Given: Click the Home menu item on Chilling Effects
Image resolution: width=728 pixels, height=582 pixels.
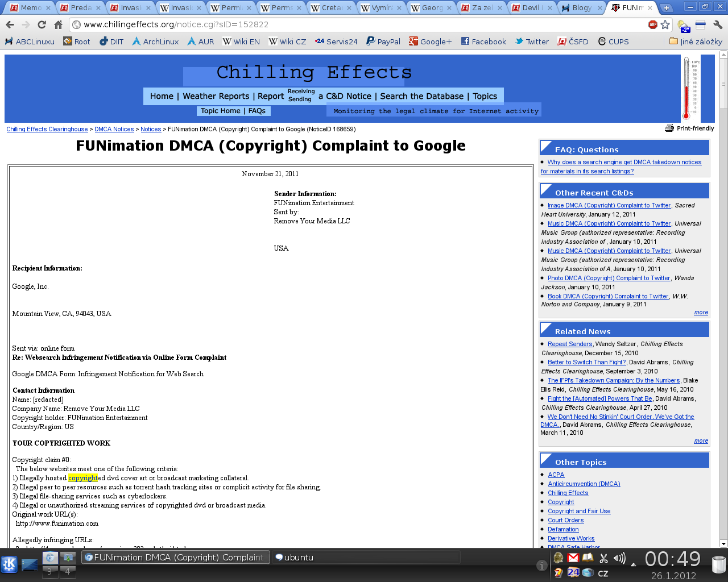Looking at the screenshot, I should pyautogui.click(x=162, y=96).
